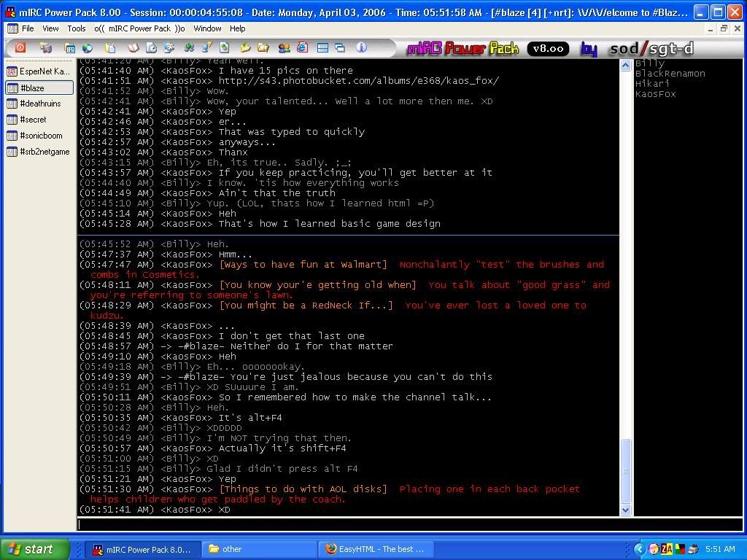Click the mIRC icon left of File
Viewport: 747px width, 560px height.
coord(12,28)
